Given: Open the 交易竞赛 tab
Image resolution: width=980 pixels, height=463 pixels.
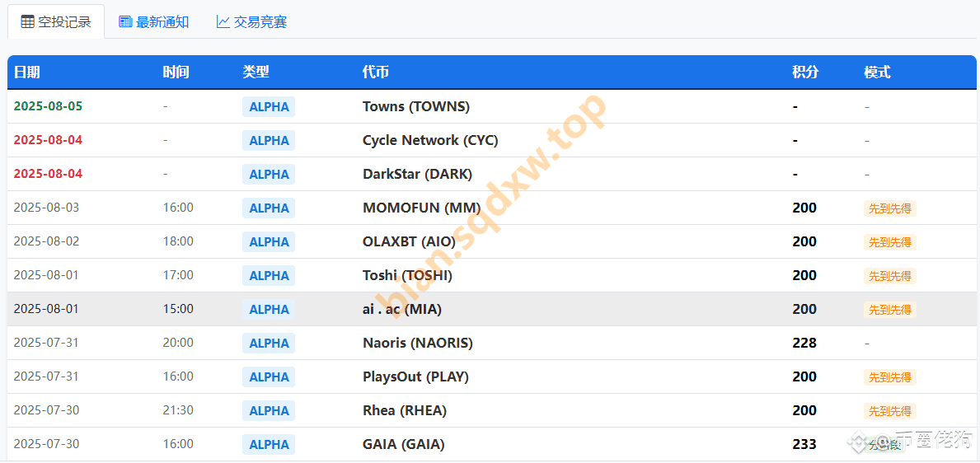Looking at the screenshot, I should [x=251, y=22].
